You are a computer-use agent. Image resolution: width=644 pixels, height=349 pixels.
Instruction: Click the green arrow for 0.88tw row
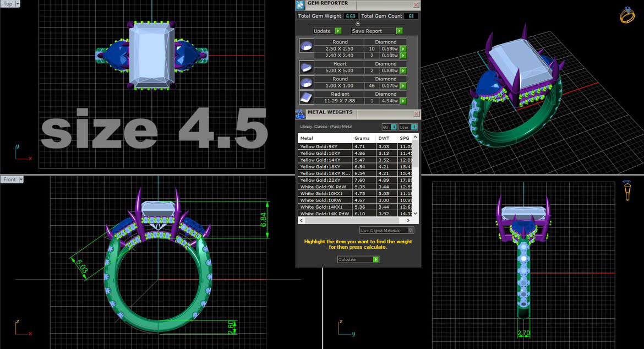[x=403, y=70]
